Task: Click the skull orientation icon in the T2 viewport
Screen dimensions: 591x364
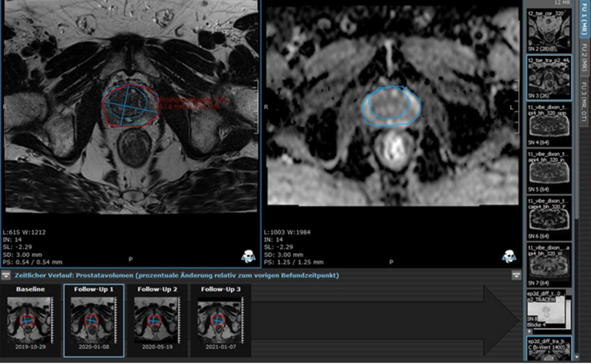Action: point(248,256)
